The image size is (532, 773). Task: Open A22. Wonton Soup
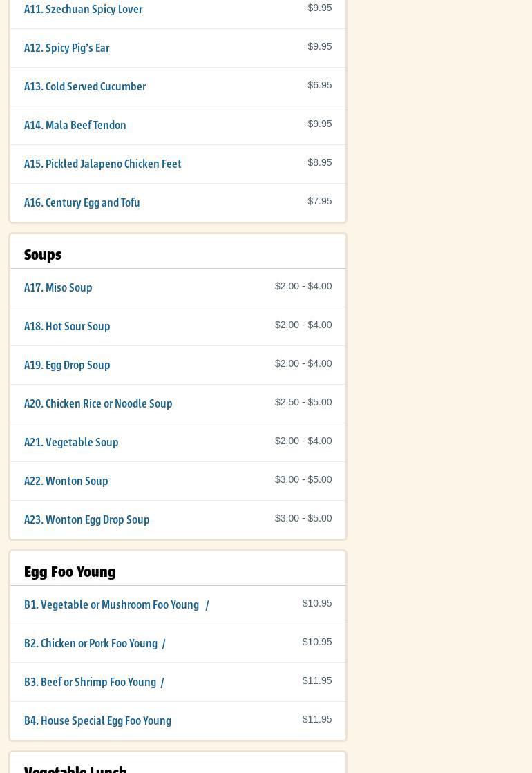(x=66, y=481)
